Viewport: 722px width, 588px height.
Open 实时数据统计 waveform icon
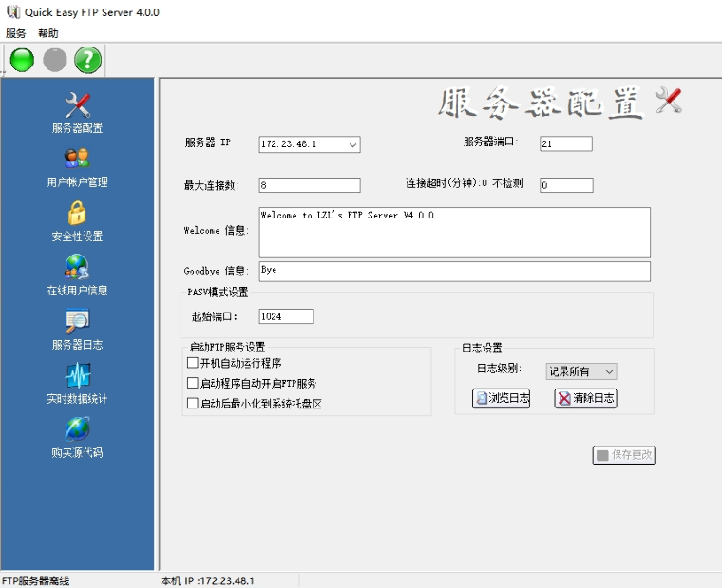[77, 375]
